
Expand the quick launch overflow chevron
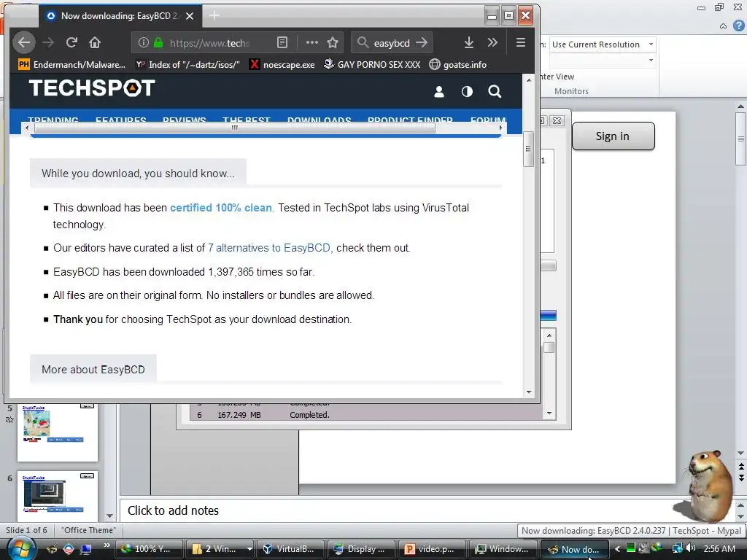tap(107, 545)
